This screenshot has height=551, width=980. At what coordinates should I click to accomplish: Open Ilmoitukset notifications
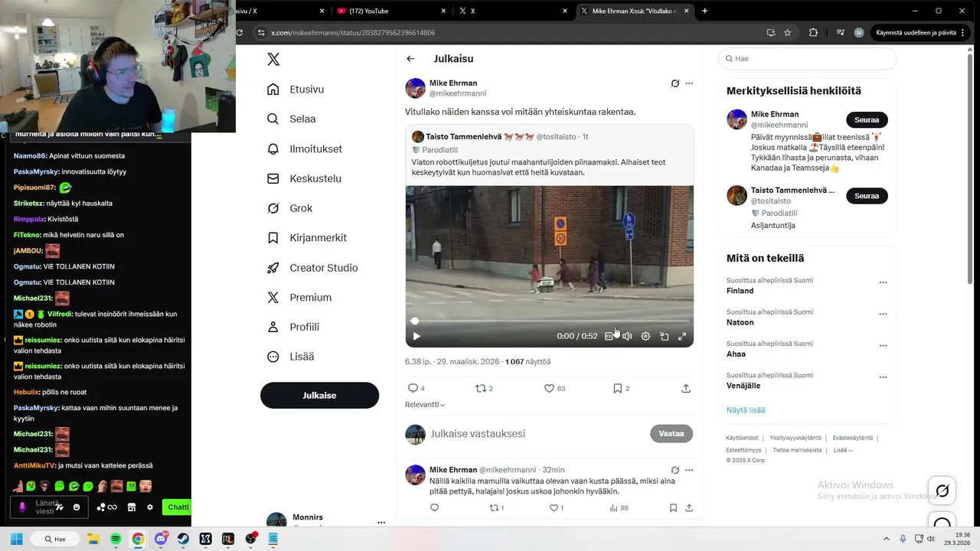pos(304,149)
